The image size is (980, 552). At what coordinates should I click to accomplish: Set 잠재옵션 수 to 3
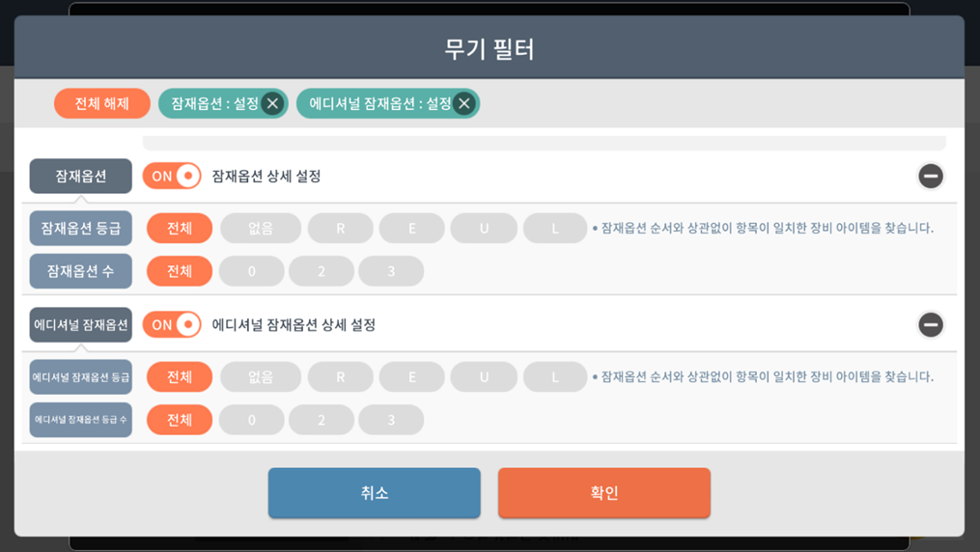click(391, 271)
